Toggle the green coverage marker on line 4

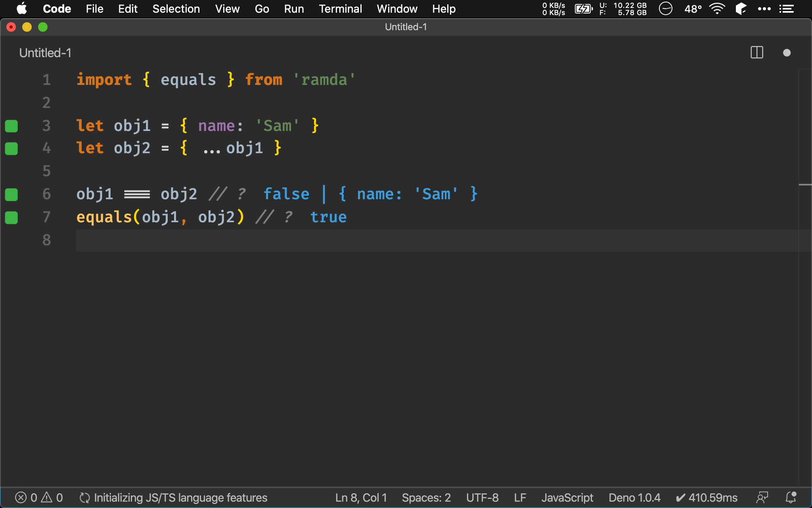tap(11, 148)
